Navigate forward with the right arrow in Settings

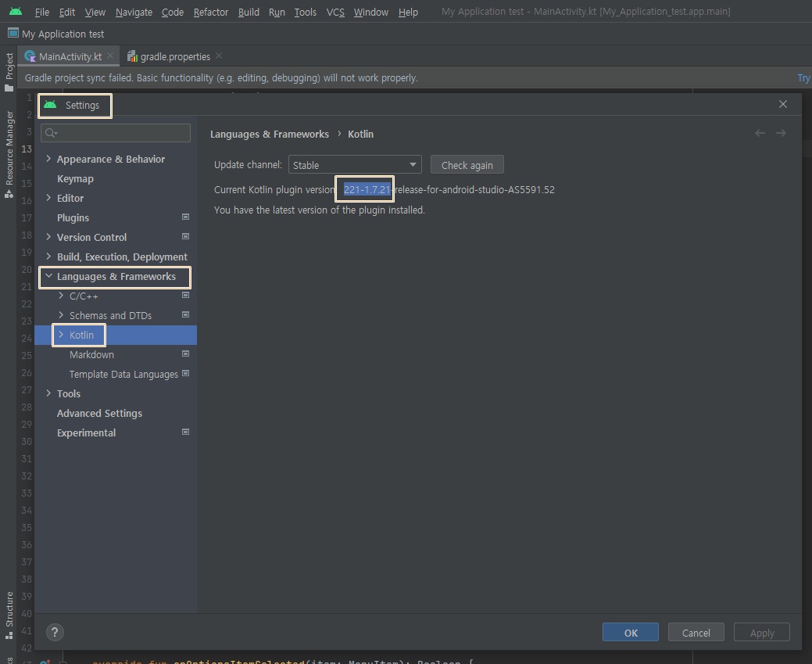click(781, 133)
